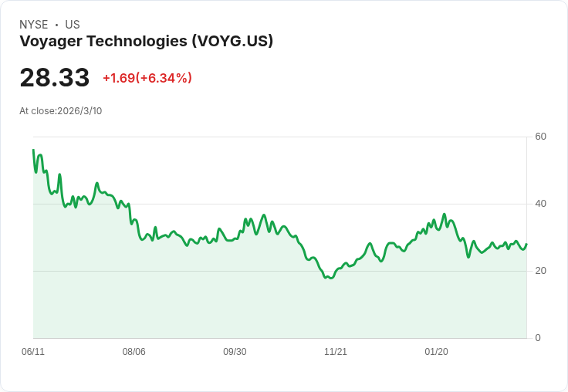This screenshot has width=568, height=392.
Task: Click the chart's lowest point near 11/21
Action: point(331,278)
